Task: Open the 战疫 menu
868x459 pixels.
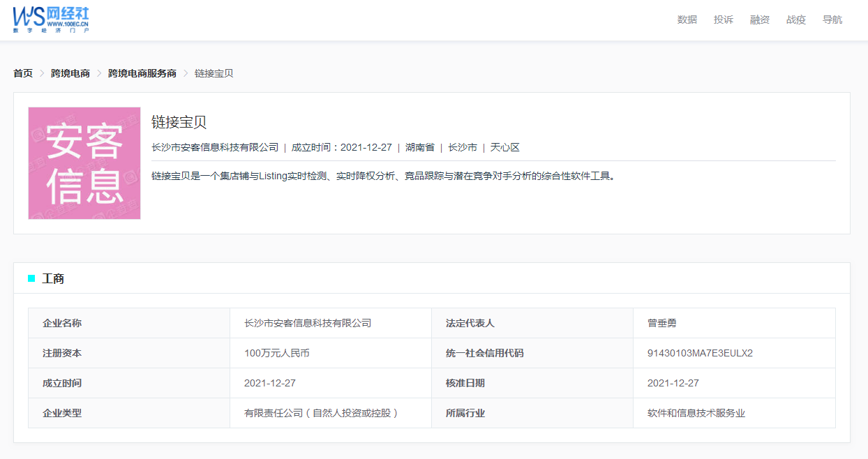Action: [x=796, y=20]
